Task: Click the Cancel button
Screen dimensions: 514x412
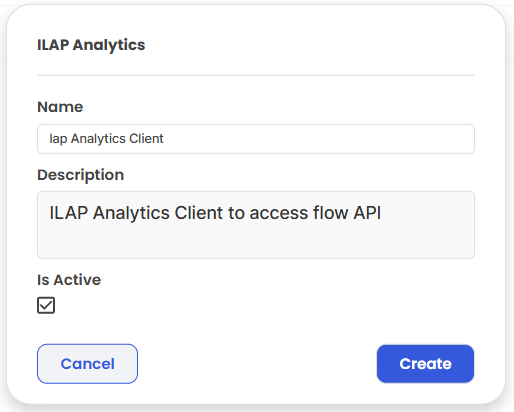Action: (x=87, y=364)
